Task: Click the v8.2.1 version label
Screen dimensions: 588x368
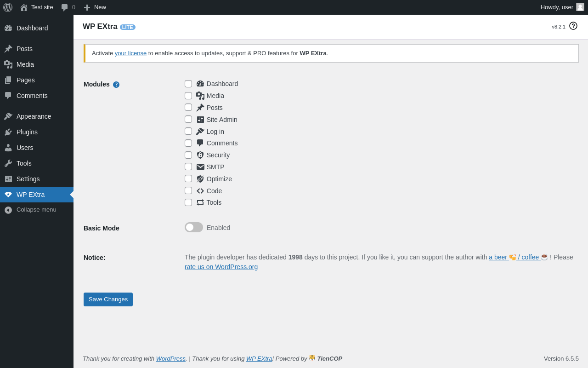Action: click(559, 27)
